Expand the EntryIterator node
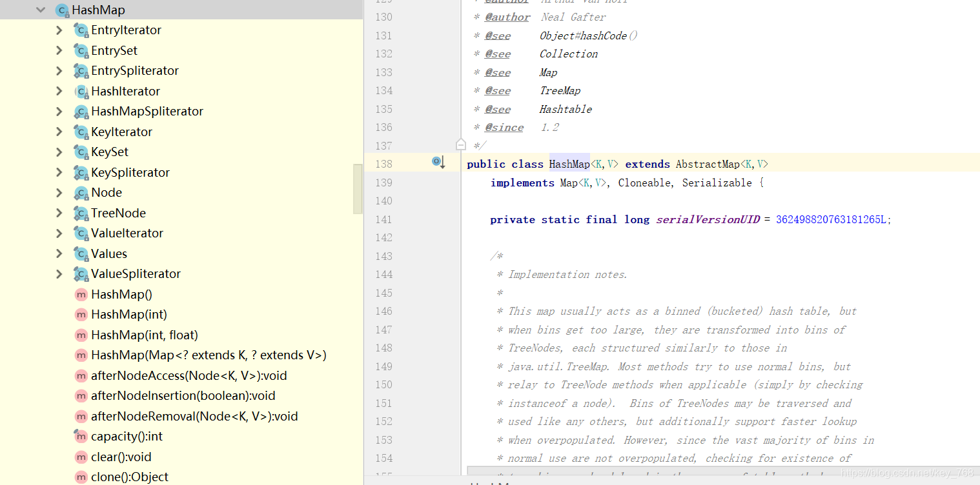The width and height of the screenshot is (980, 485). 59,30
